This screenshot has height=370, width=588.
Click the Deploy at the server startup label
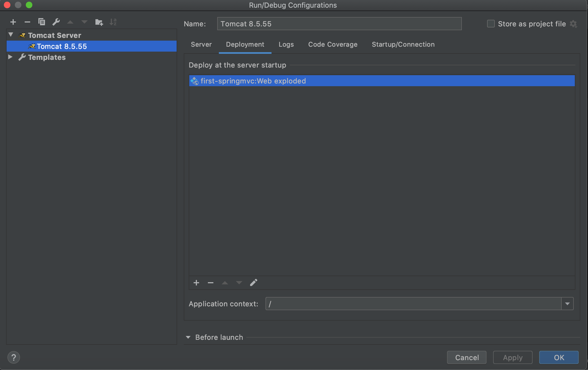click(238, 65)
